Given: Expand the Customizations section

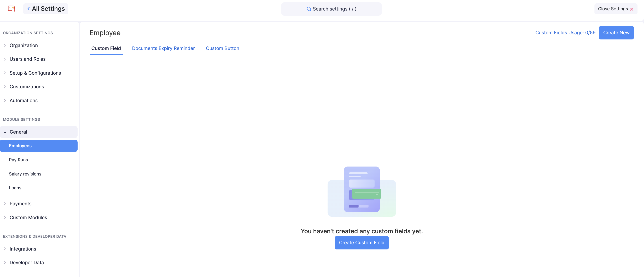Looking at the screenshot, I should point(27,87).
